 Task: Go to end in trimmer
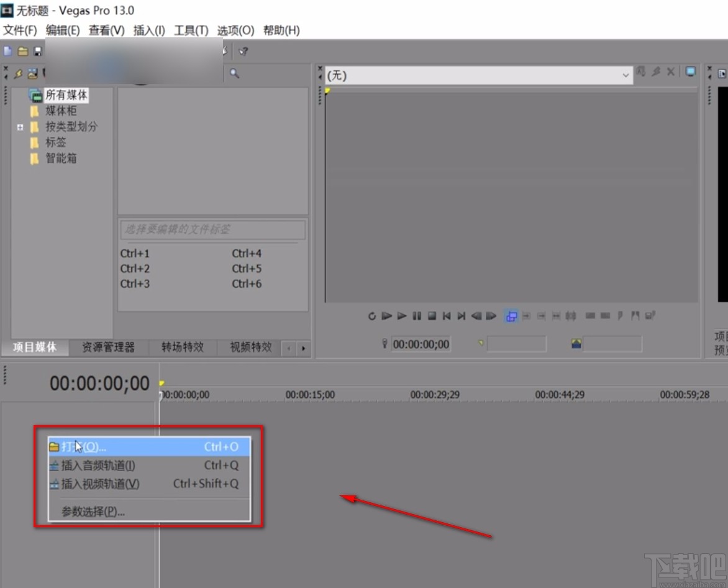(461, 316)
